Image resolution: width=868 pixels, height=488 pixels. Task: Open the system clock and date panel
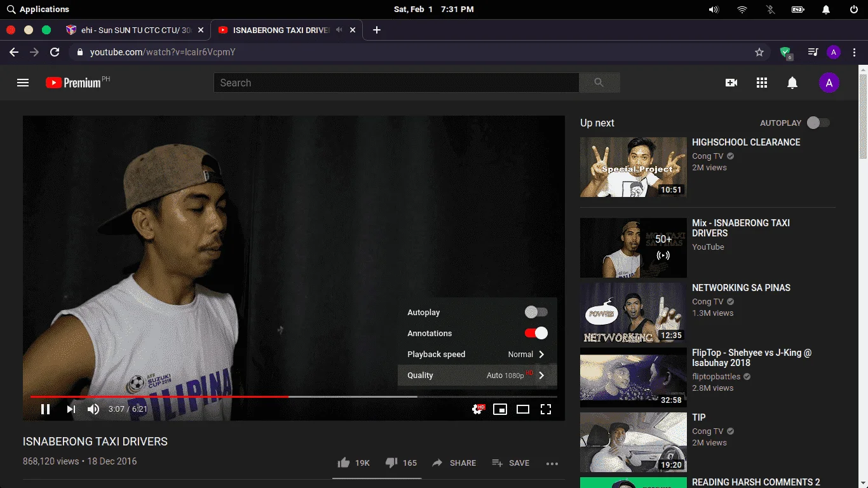(434, 10)
